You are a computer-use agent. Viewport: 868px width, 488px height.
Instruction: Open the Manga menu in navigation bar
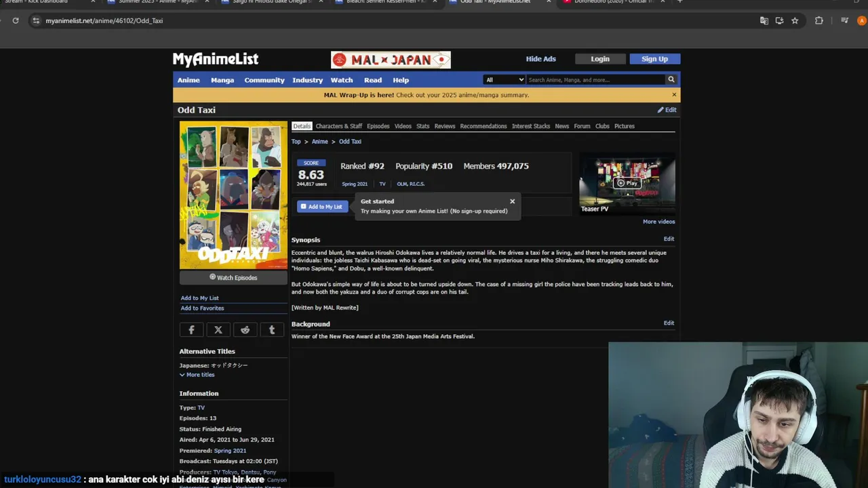(x=222, y=80)
